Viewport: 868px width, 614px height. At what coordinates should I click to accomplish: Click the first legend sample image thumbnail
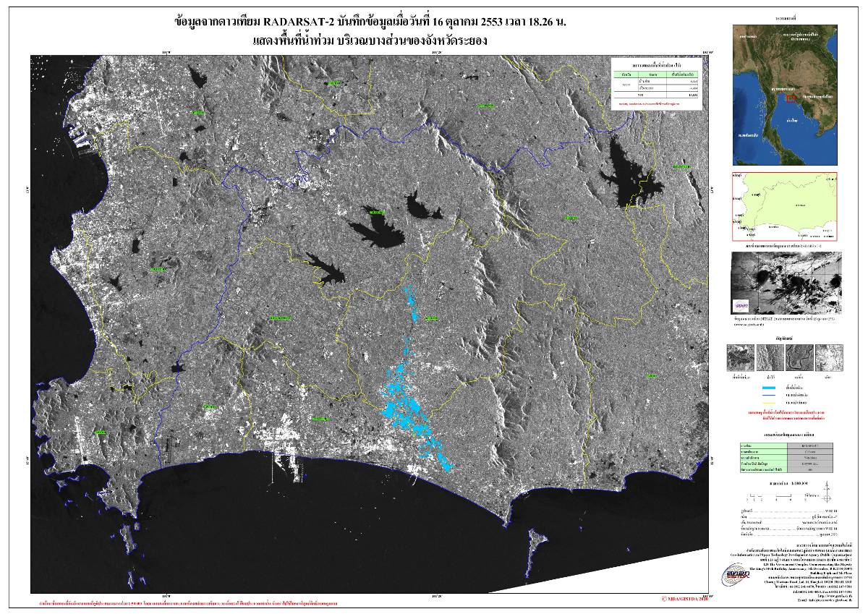pyautogui.click(x=740, y=358)
